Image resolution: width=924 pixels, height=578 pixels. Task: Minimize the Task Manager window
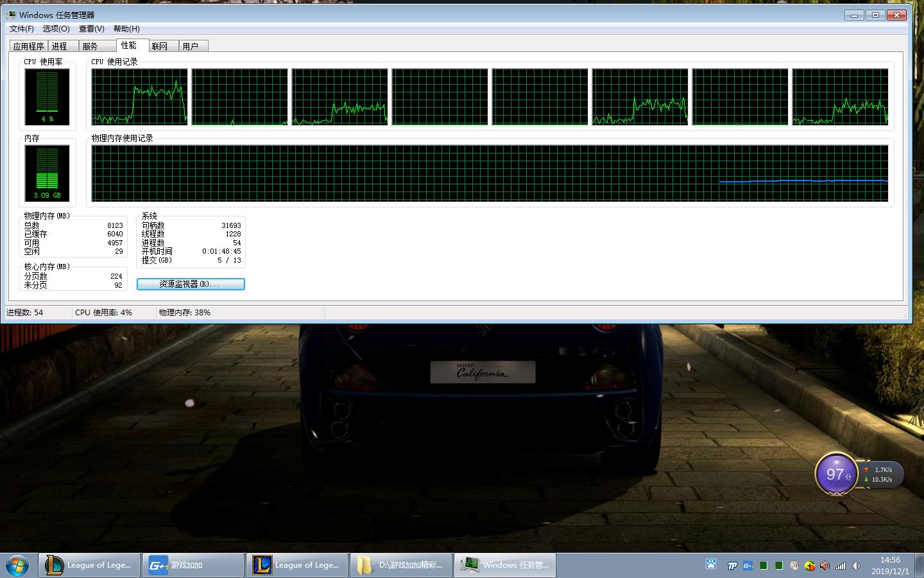(854, 15)
